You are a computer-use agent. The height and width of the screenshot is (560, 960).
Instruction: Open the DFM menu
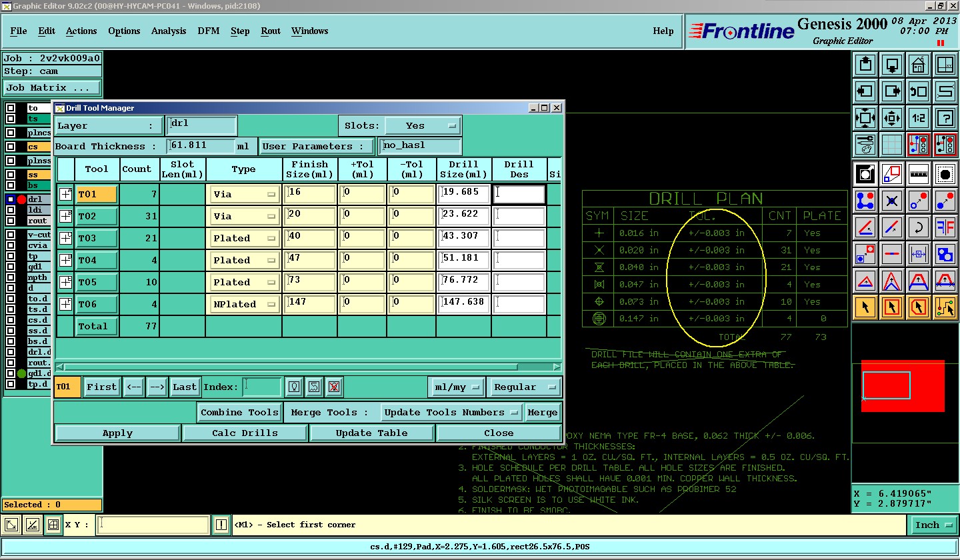pos(208,31)
